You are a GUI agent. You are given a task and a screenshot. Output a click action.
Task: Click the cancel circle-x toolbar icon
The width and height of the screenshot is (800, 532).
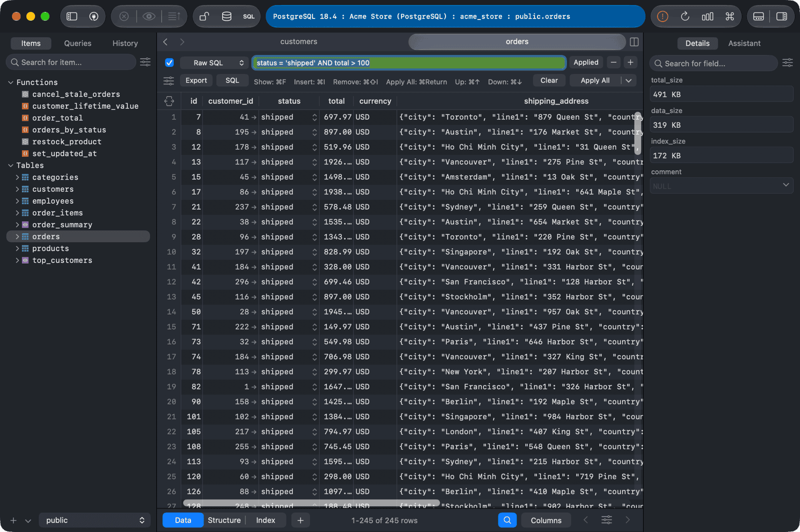(124, 16)
